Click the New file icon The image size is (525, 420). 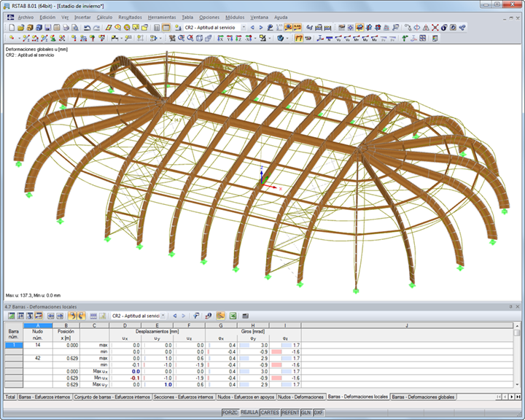11,27
